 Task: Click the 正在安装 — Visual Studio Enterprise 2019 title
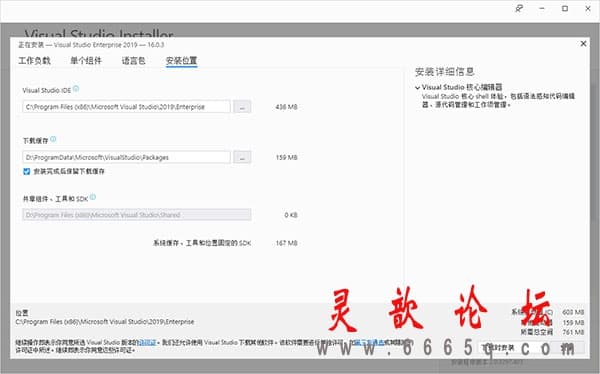pyautogui.click(x=91, y=45)
